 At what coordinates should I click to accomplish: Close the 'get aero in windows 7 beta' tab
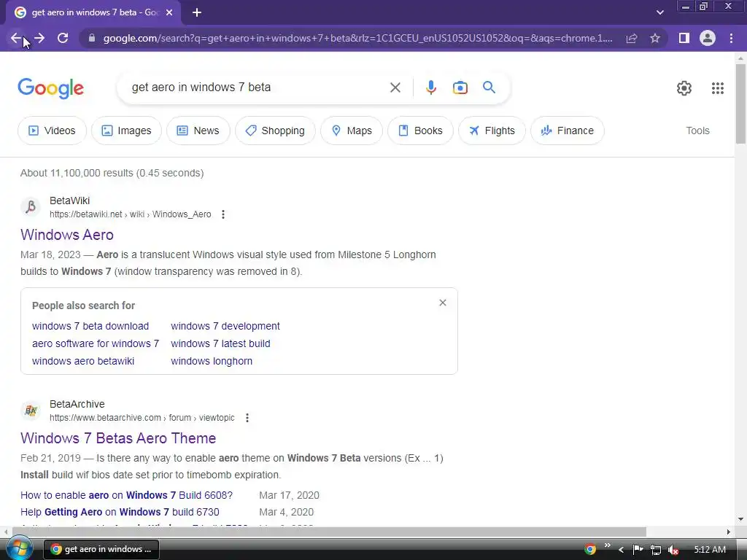click(169, 13)
